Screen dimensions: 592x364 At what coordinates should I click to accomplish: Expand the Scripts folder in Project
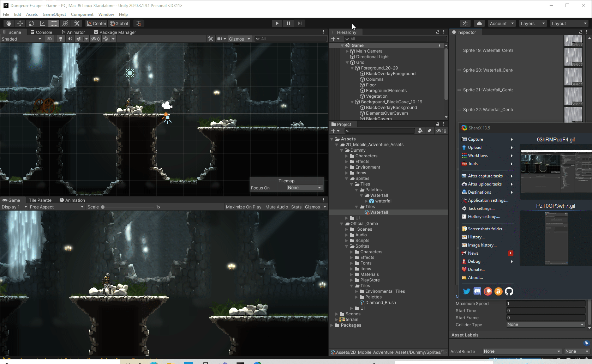(347, 241)
